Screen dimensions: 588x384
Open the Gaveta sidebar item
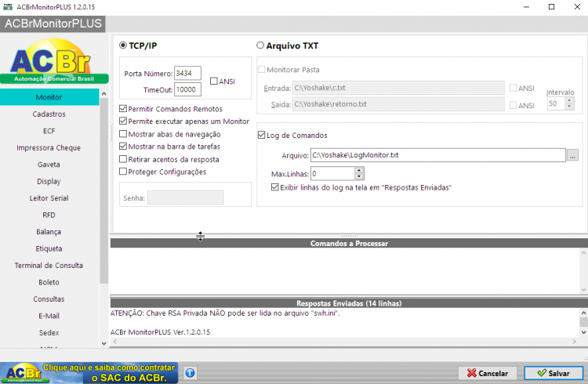point(49,165)
